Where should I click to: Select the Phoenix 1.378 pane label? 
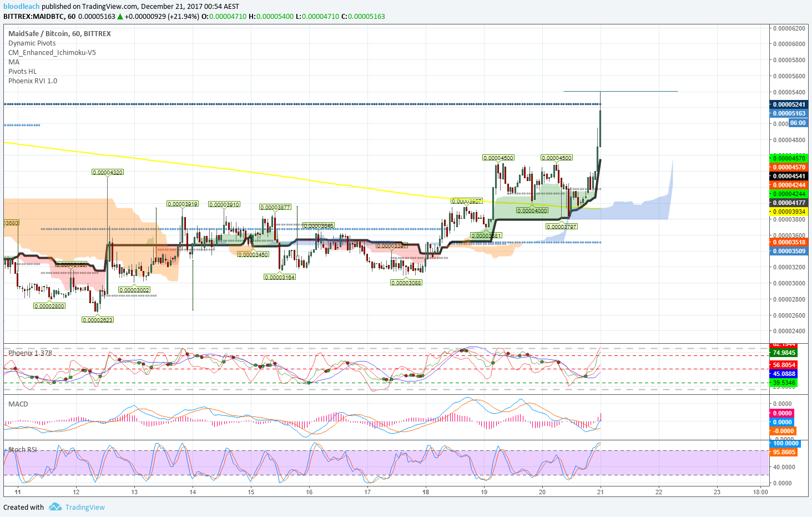pyautogui.click(x=30, y=353)
